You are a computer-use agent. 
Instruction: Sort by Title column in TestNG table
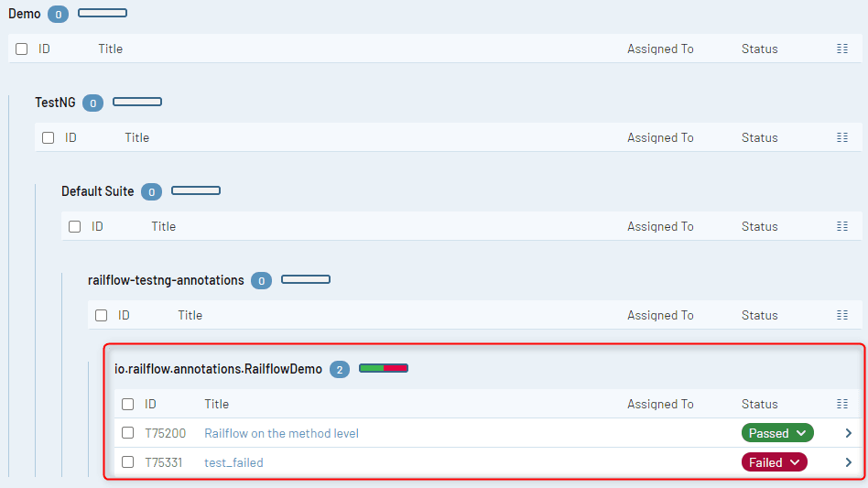[x=136, y=137]
